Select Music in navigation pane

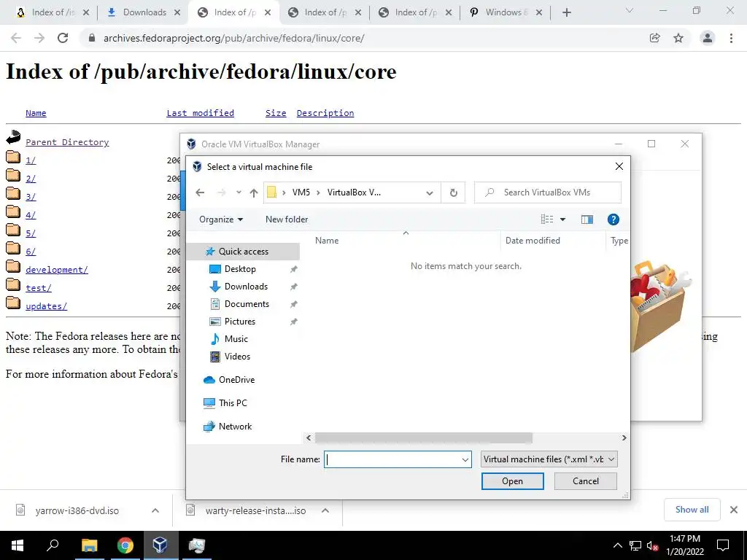pos(236,338)
